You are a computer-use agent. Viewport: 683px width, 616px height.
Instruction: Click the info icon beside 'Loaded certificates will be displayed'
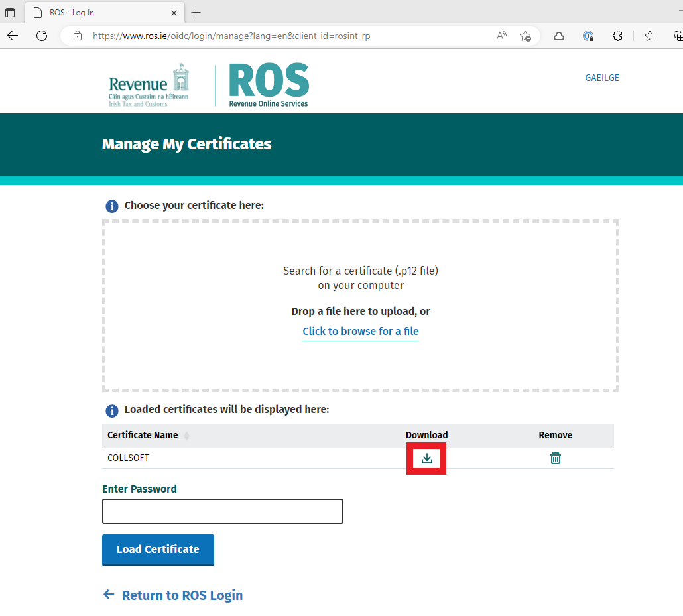click(112, 410)
